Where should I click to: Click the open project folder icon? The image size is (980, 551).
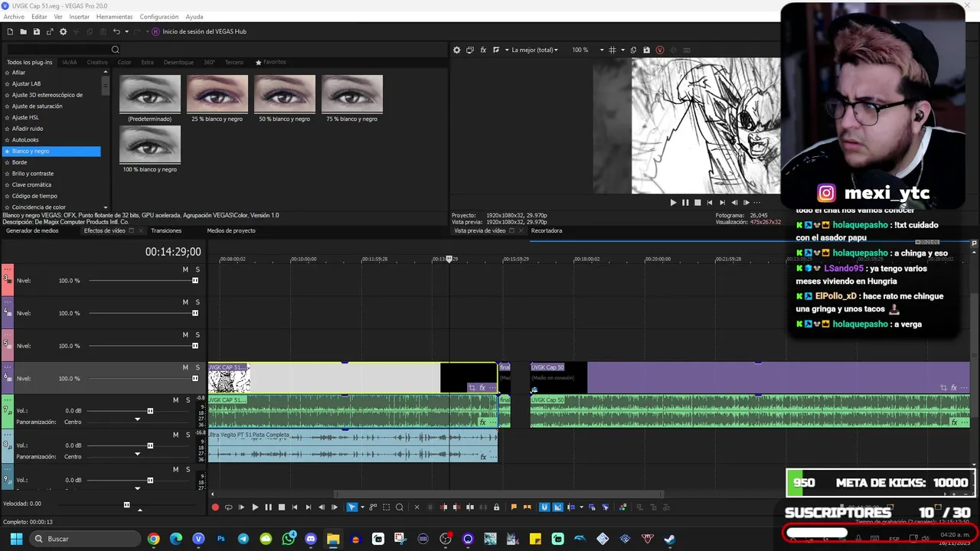(24, 31)
